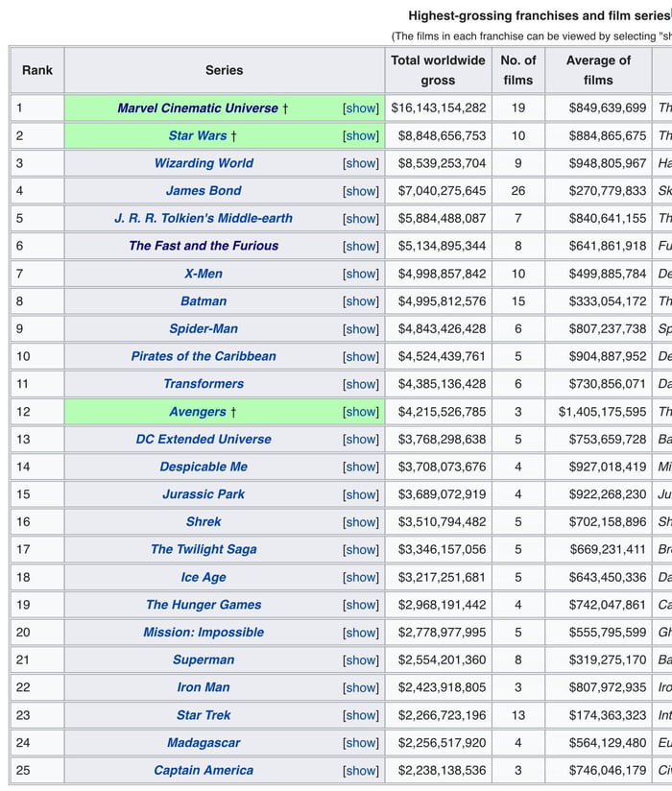
Task: Open the Star Trek franchise link
Action: [204, 714]
